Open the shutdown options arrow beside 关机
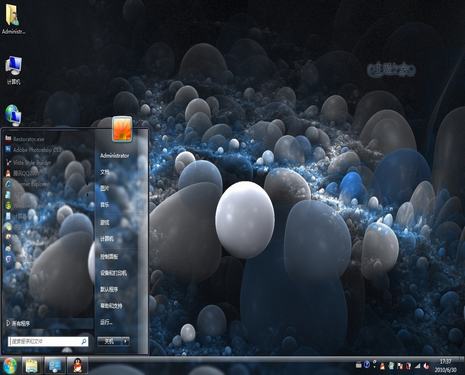This screenshot has height=375, width=465. [x=125, y=341]
